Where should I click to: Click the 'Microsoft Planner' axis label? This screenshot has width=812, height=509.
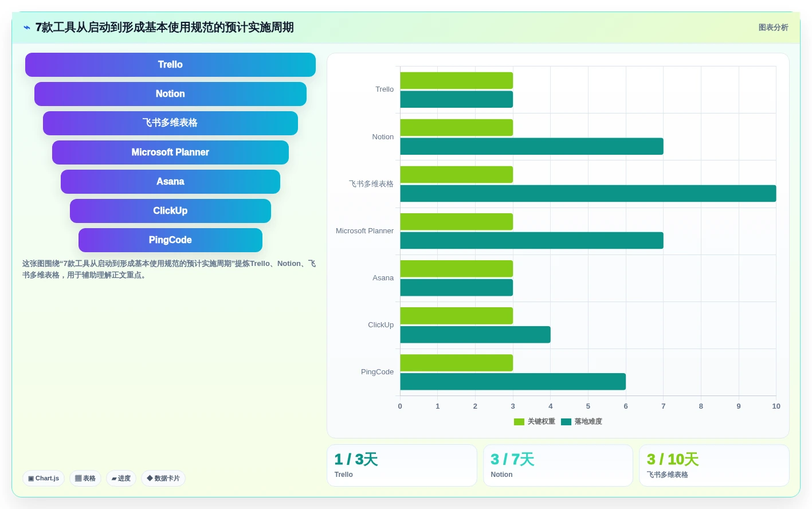[364, 231]
